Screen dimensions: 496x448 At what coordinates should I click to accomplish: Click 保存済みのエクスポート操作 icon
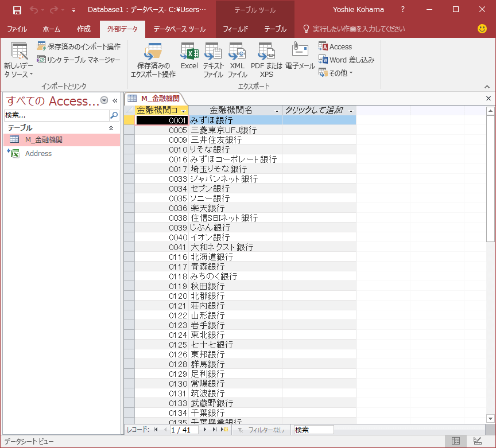153,60
